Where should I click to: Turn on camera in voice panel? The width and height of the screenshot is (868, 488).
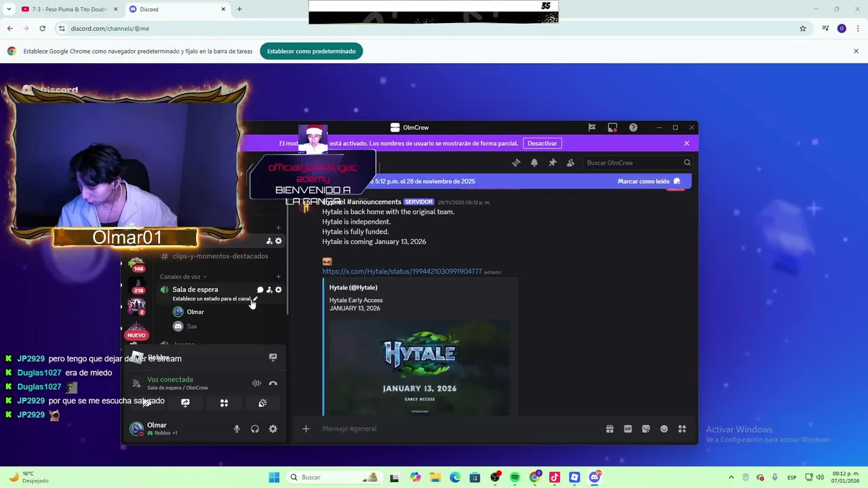point(146,403)
